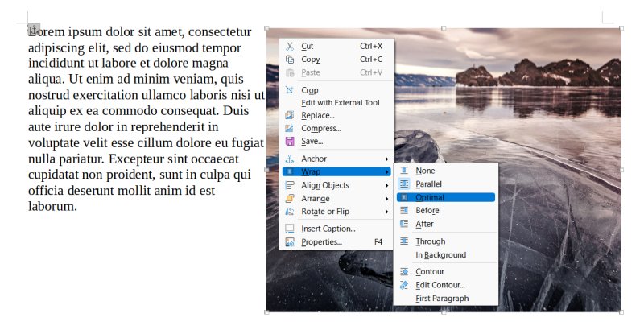Choose Copy from the context menu

pos(336,60)
